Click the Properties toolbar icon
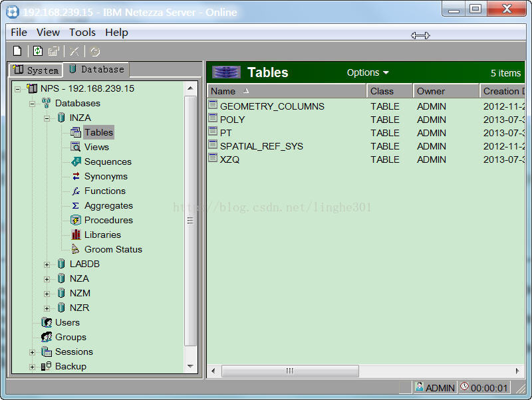The height and width of the screenshot is (400, 532). [x=54, y=51]
